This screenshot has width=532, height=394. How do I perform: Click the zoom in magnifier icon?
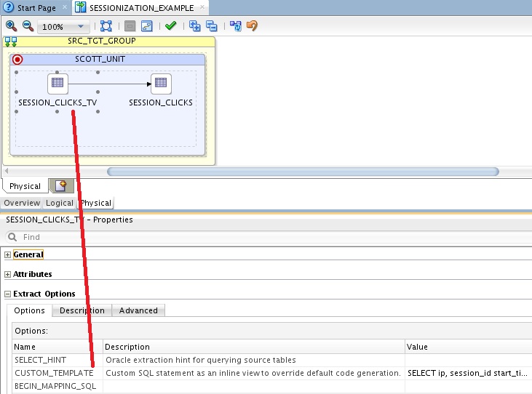[x=11, y=25]
